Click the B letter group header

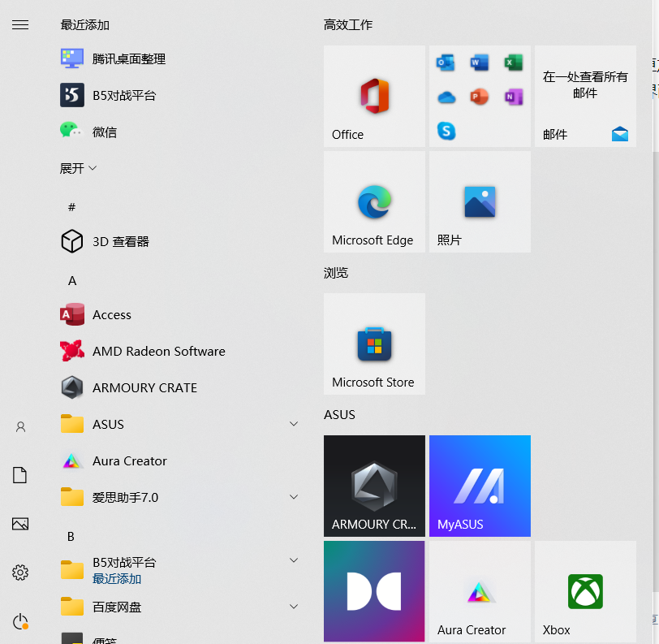71,537
